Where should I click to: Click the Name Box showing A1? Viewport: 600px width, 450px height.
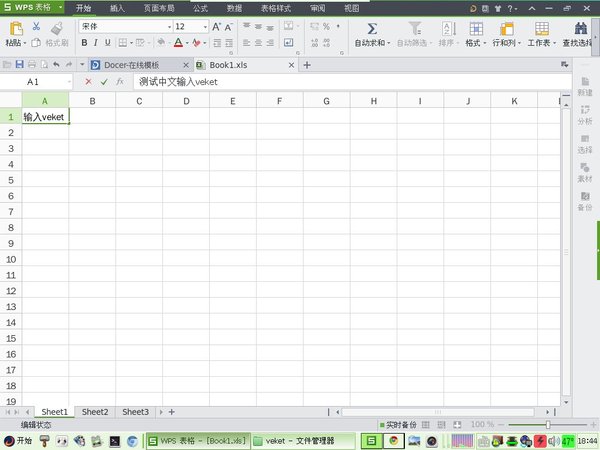tap(36, 82)
